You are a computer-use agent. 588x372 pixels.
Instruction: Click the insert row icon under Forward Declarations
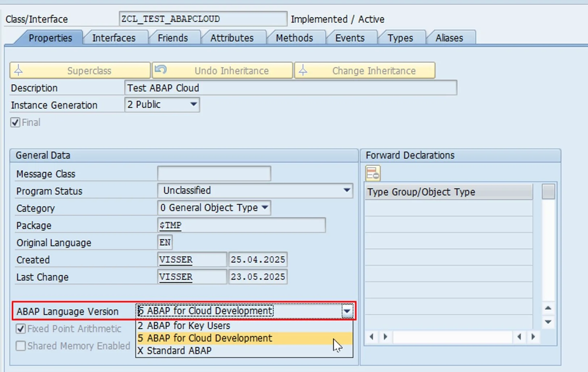tap(374, 173)
